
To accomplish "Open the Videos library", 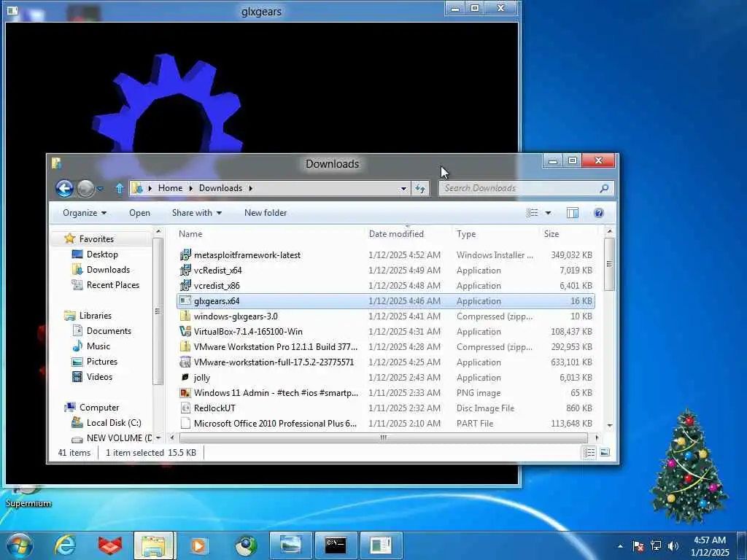I will (x=99, y=377).
